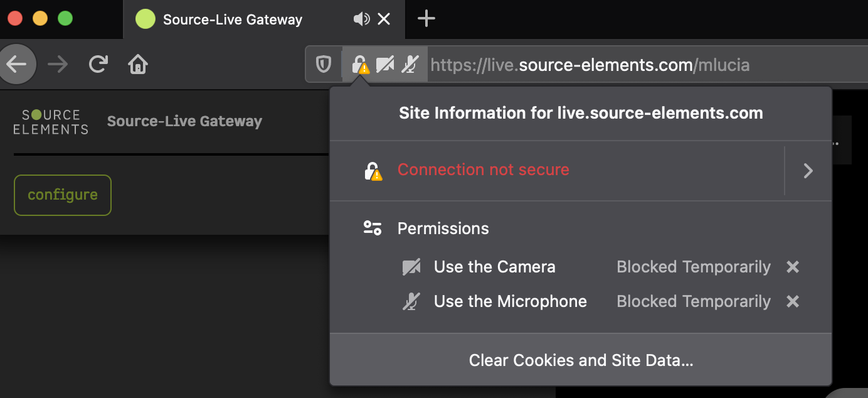Open the tracking protection shield icon

pyautogui.click(x=324, y=64)
